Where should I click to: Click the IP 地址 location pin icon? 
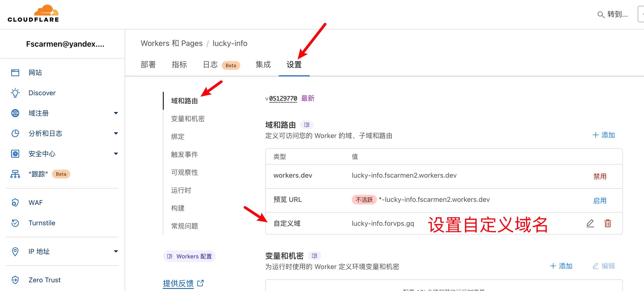15,251
